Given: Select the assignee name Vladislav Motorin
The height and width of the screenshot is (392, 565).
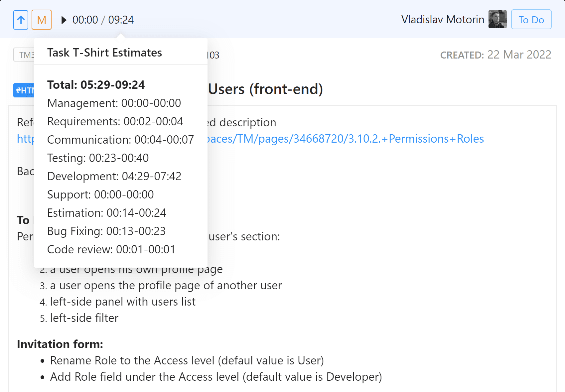Looking at the screenshot, I should click(x=443, y=20).
